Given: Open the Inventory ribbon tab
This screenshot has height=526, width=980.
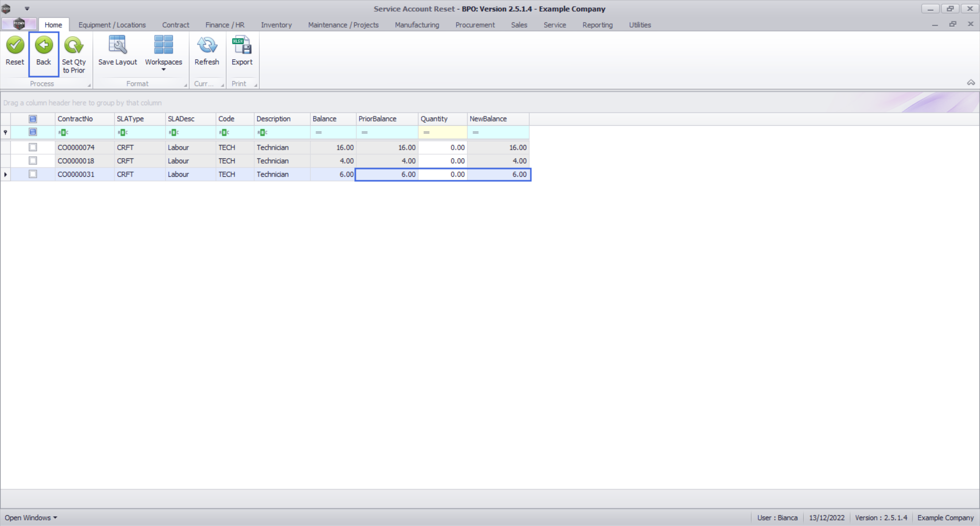Looking at the screenshot, I should (276, 25).
